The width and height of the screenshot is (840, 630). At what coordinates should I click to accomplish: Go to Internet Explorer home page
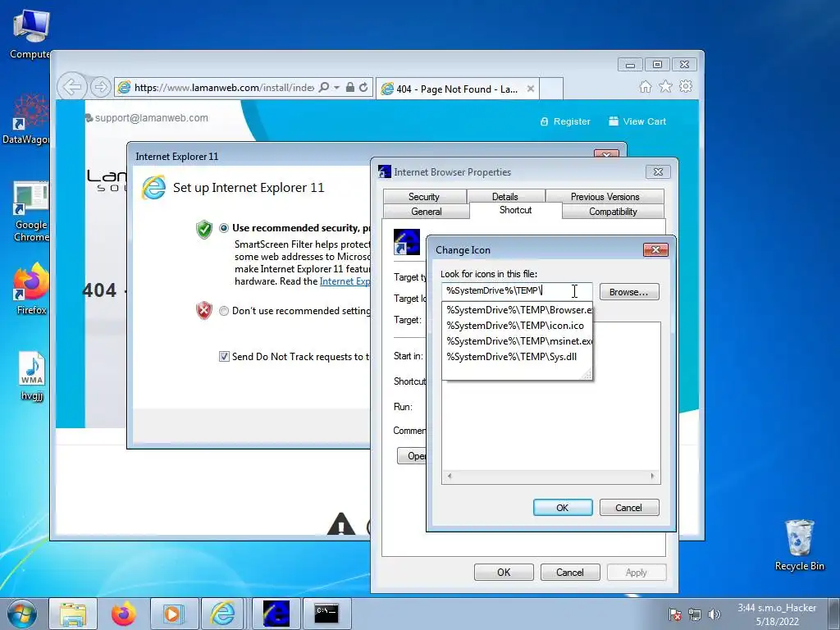(x=646, y=87)
